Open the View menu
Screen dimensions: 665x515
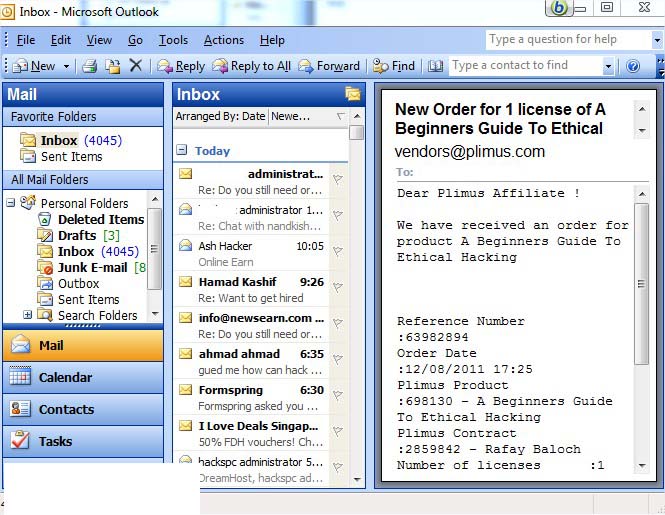pyautogui.click(x=99, y=40)
